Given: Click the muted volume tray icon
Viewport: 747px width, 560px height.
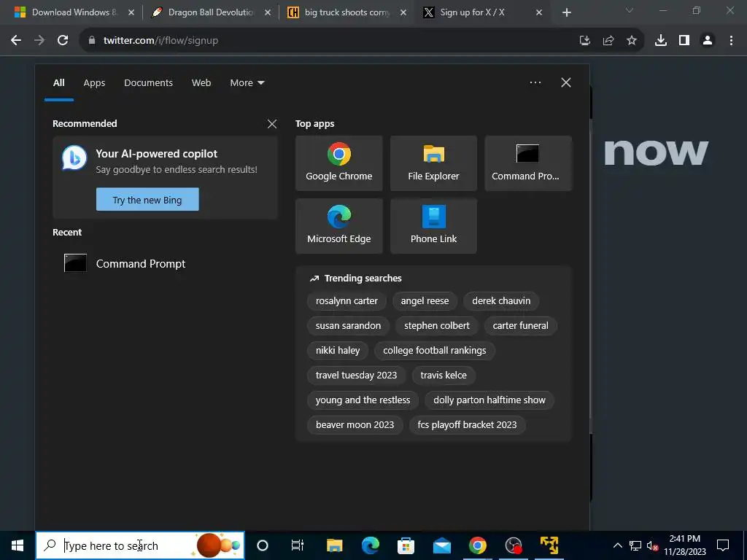Looking at the screenshot, I should 652,545.
